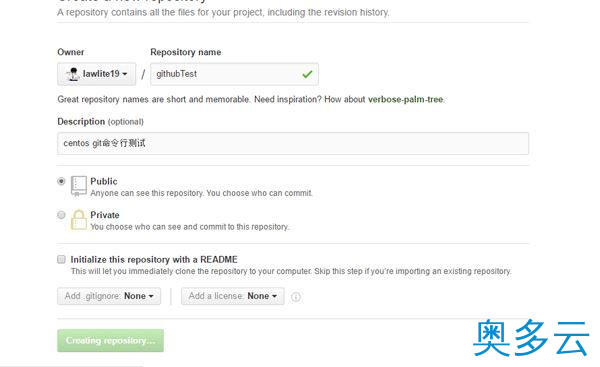The image size is (600, 367).
Task: Expand the Add a license dropdown
Action: (x=233, y=296)
